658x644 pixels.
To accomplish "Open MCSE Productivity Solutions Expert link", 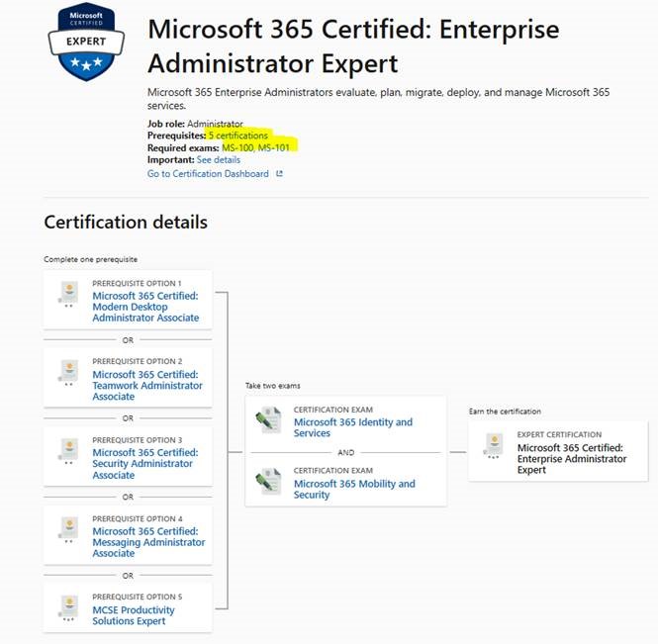I will (x=134, y=615).
